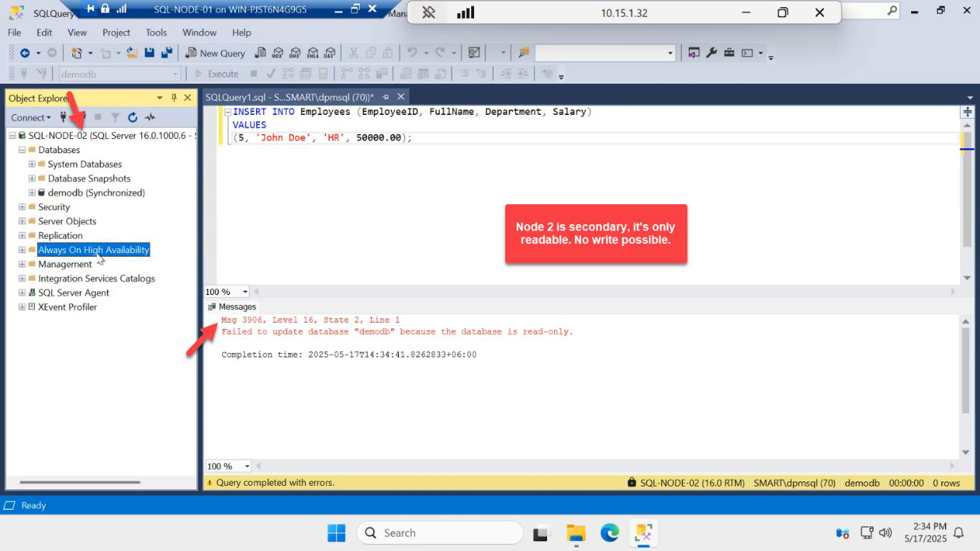980x551 pixels.
Task: Expand the Database Snapshots folder
Action: (32, 178)
